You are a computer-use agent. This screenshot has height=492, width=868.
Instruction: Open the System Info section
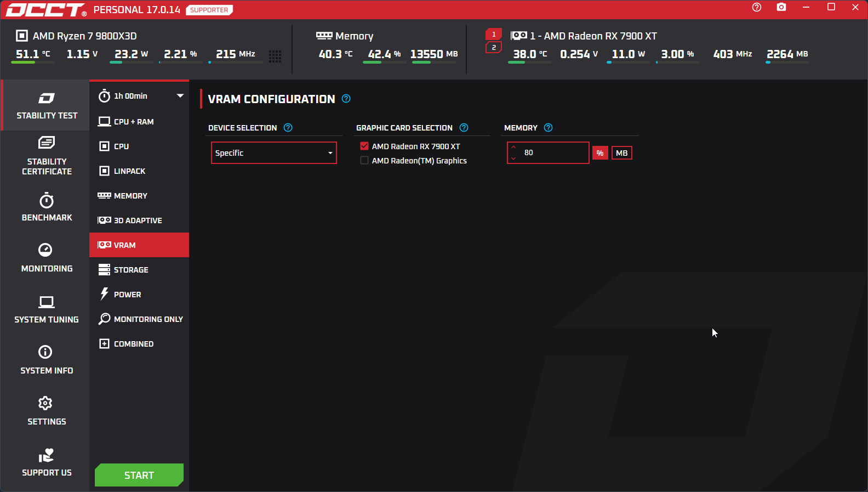pos(47,360)
